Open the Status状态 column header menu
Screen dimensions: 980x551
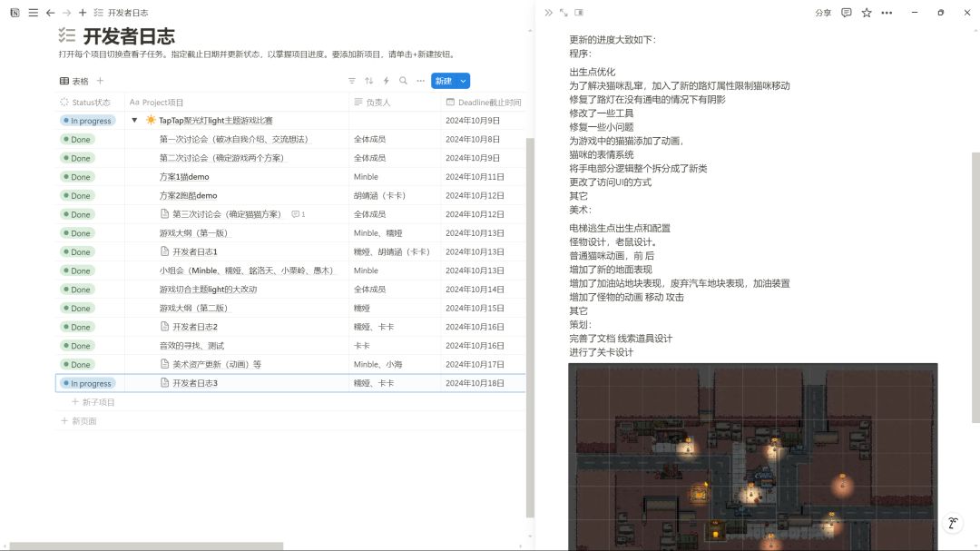[x=91, y=102]
